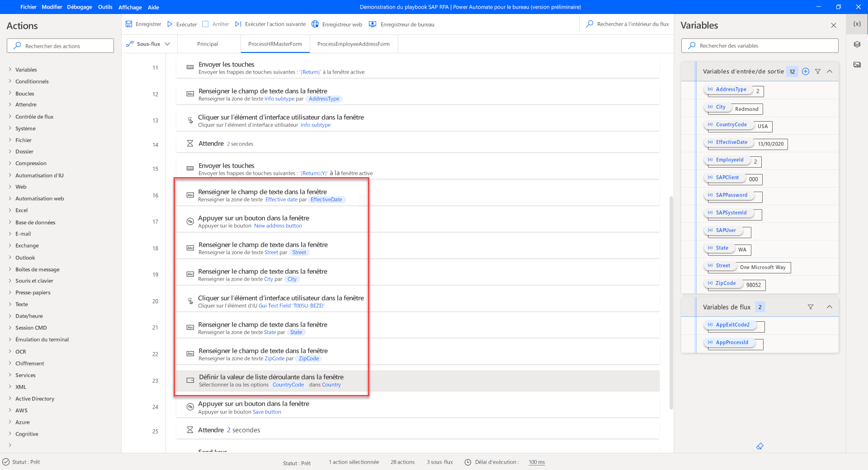Switch to the Principal tab
The width and height of the screenshot is (868, 470).
pos(208,44)
